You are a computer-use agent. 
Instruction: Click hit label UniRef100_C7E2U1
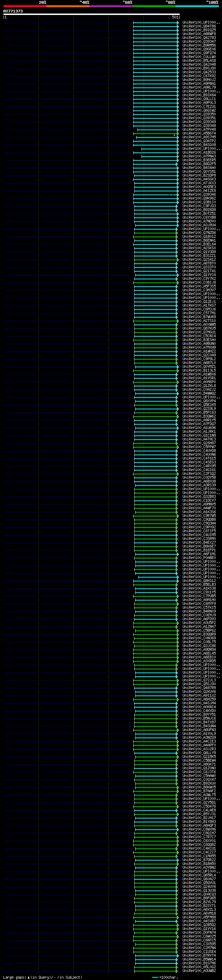pos(199,106)
